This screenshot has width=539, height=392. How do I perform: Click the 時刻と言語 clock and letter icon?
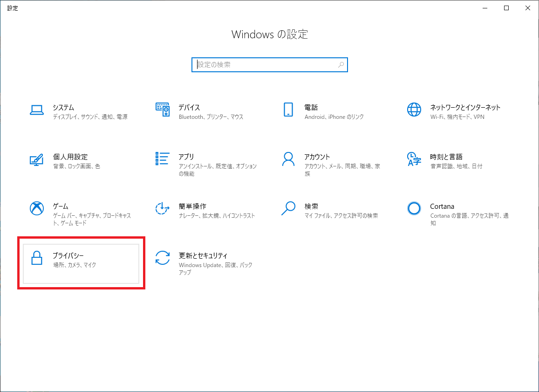(x=414, y=159)
